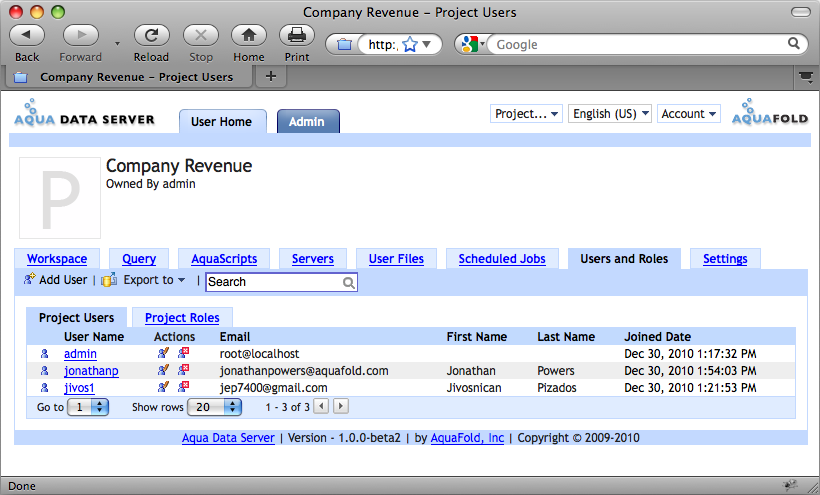Open the admin user link

(80, 354)
